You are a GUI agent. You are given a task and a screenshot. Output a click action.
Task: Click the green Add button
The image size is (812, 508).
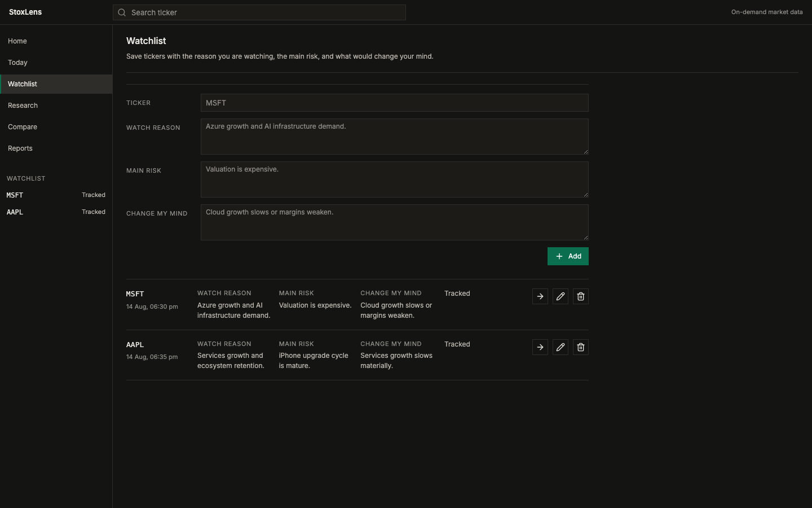(568, 256)
